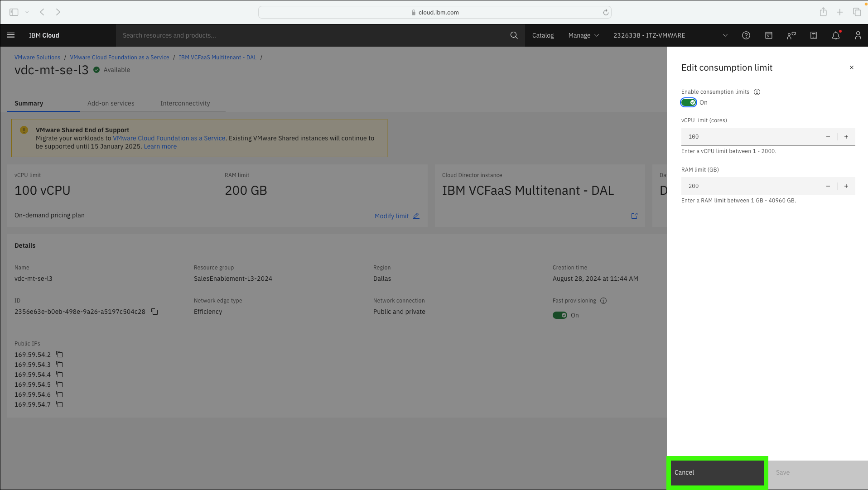The width and height of the screenshot is (868, 490).
Task: Expand the Manage dropdown menu
Action: pos(583,35)
